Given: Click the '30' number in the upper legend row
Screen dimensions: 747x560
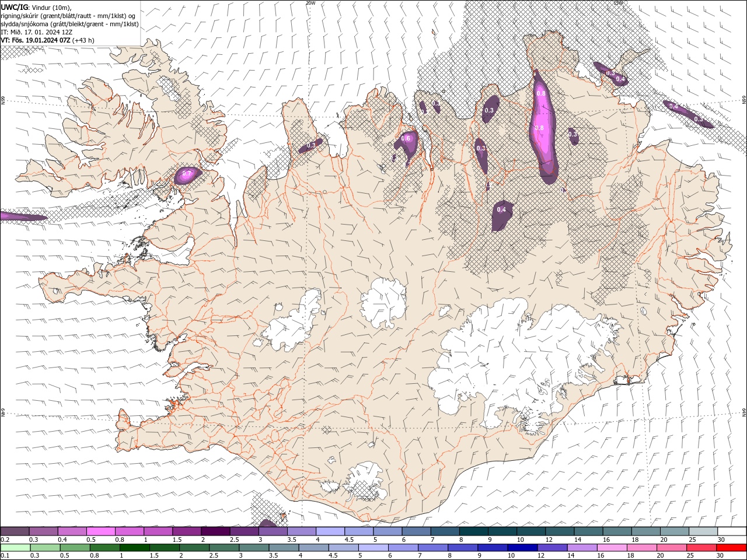Looking at the screenshot, I should click(721, 540).
